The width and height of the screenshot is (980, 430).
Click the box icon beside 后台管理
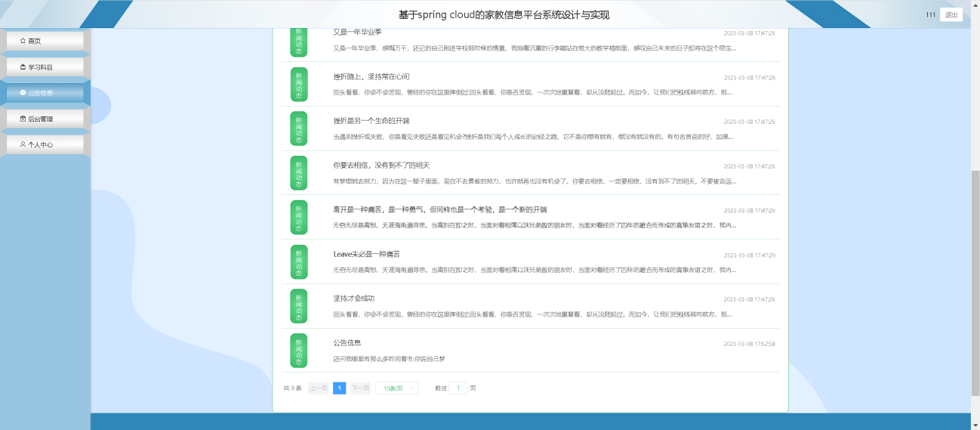pyautogui.click(x=23, y=119)
